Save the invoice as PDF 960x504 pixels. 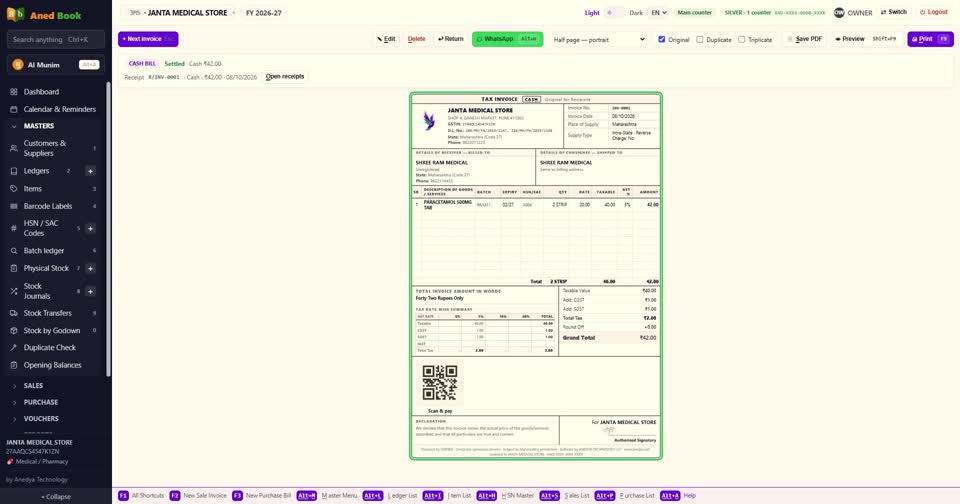(804, 39)
